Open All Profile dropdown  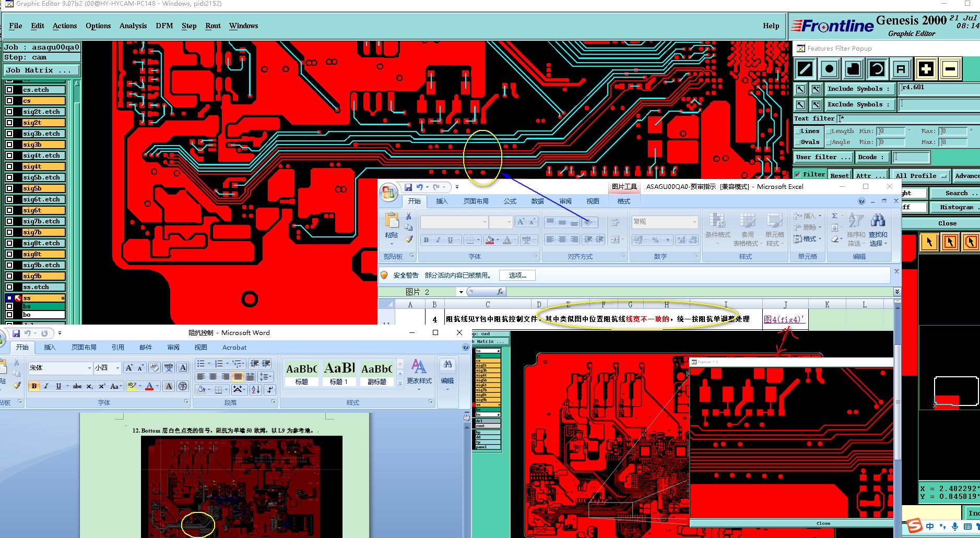[x=920, y=176]
